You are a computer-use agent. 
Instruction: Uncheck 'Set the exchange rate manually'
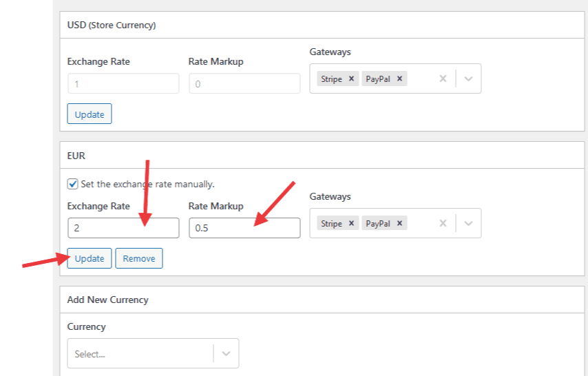pyautogui.click(x=72, y=184)
